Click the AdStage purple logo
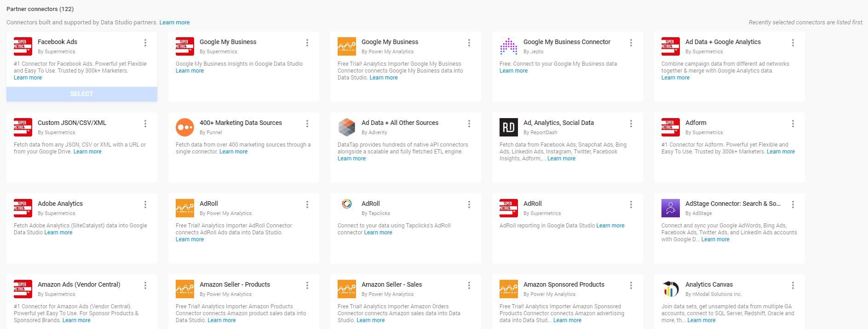The height and width of the screenshot is (329, 868). tap(671, 208)
